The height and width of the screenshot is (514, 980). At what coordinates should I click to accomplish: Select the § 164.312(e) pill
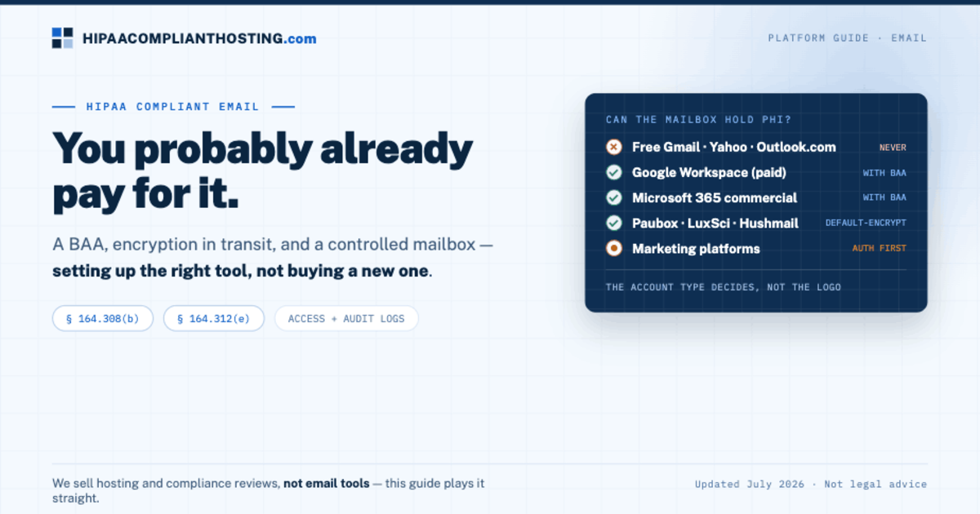[x=214, y=318]
